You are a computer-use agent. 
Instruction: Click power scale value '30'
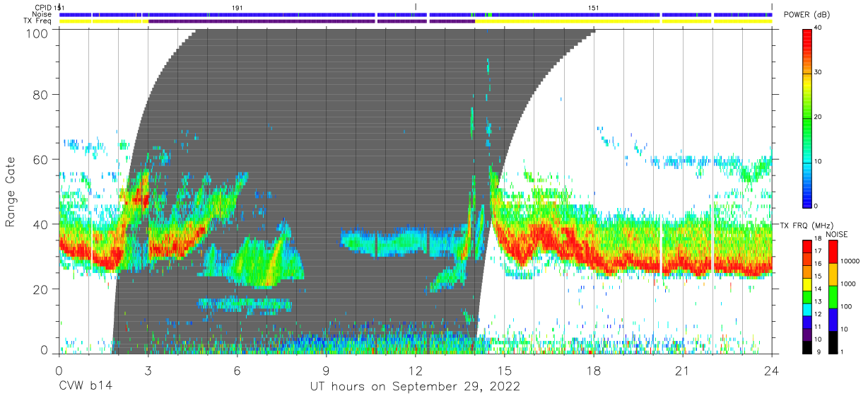819,72
